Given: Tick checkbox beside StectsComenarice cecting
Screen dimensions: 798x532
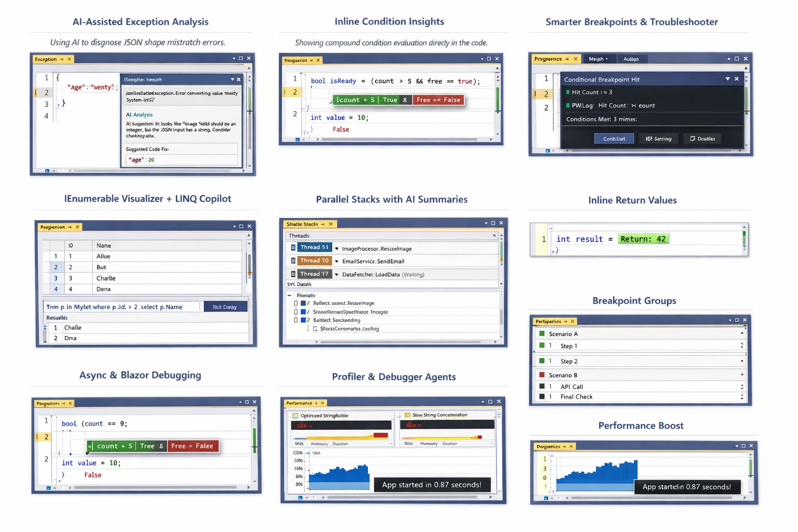Looking at the screenshot, I should 315,329.
